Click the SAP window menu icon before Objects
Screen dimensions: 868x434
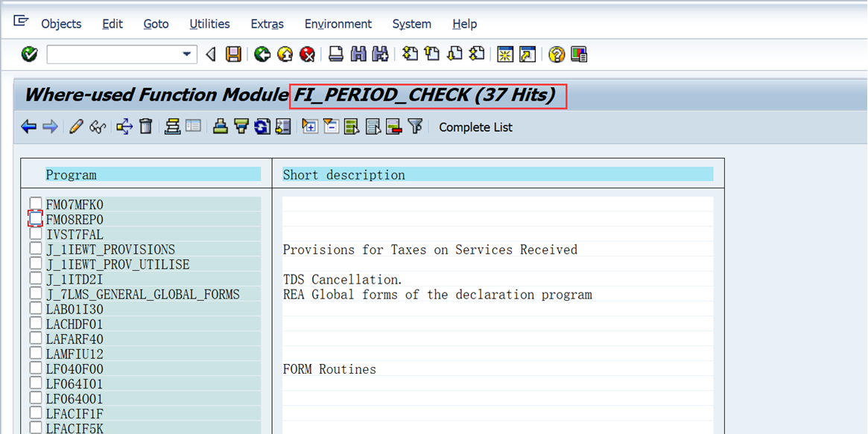21,22
